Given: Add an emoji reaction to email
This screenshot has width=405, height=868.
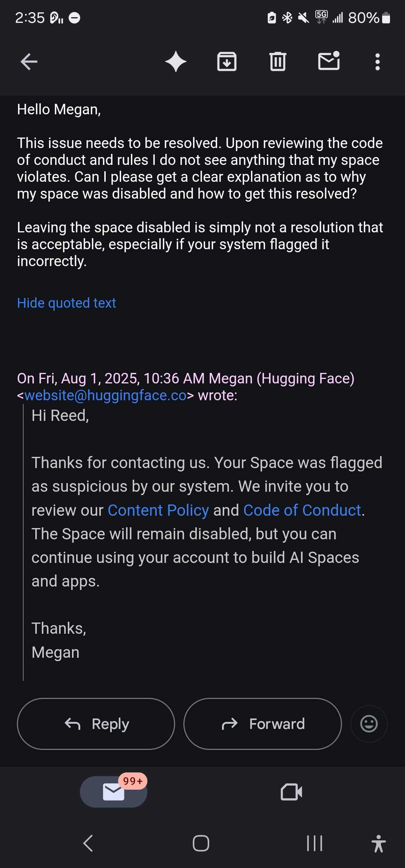Looking at the screenshot, I should (369, 724).
